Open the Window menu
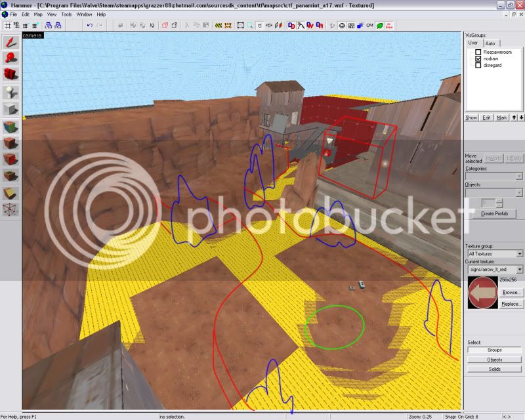This screenshot has width=525, height=420. (x=84, y=14)
